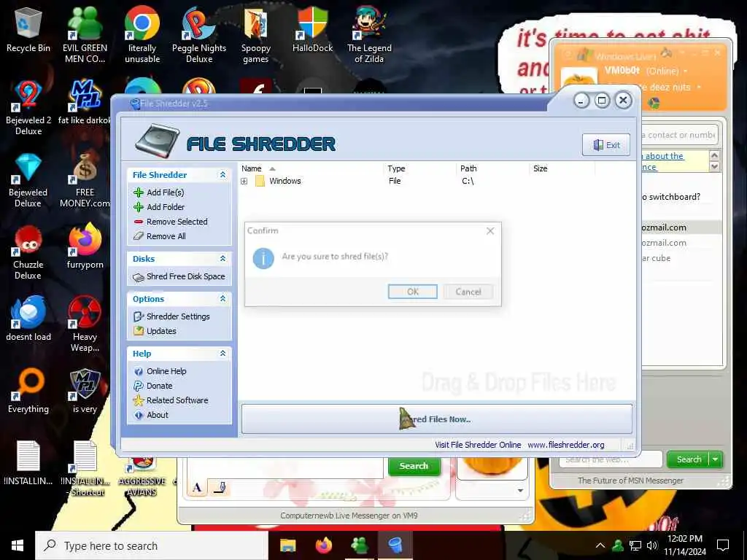Open FREE MONEY.com money bag icon
The width and height of the screenshot is (747, 560).
(x=85, y=180)
